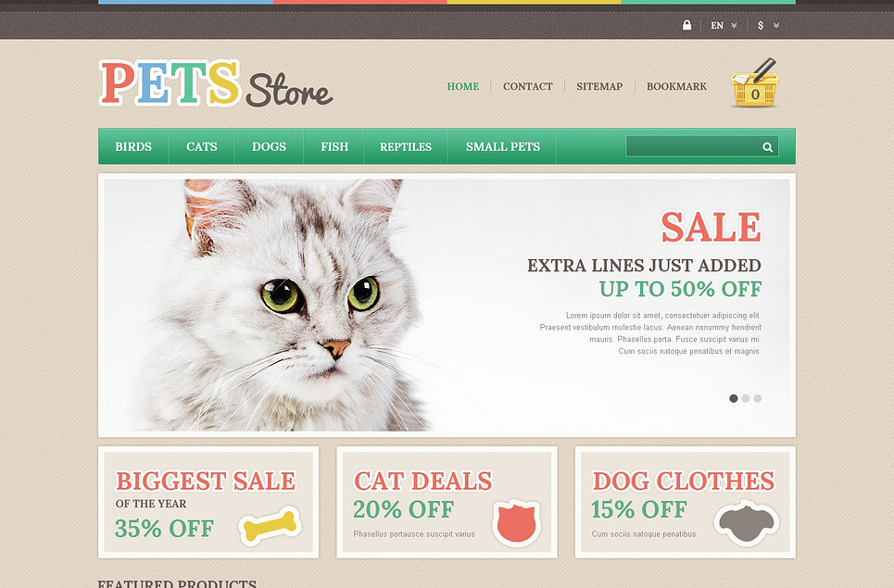The height and width of the screenshot is (588, 894).
Task: Click the gray dog head icon
Action: [746, 522]
